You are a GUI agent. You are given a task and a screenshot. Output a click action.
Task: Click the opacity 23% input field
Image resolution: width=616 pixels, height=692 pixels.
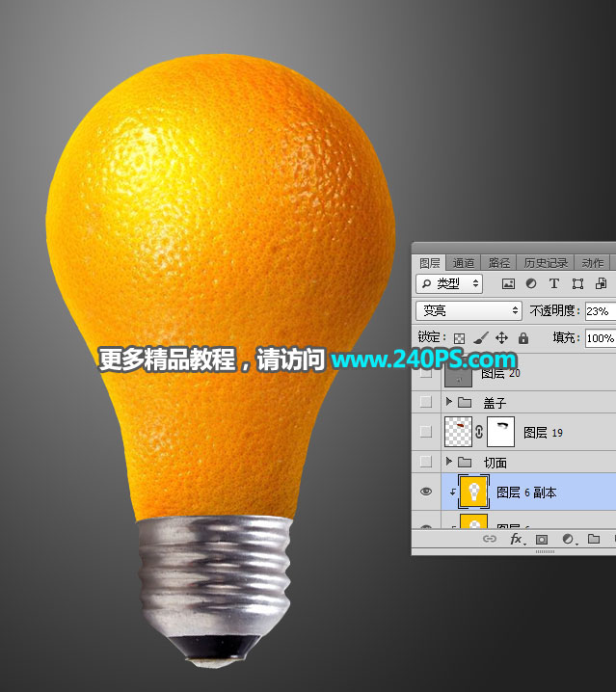click(x=601, y=311)
